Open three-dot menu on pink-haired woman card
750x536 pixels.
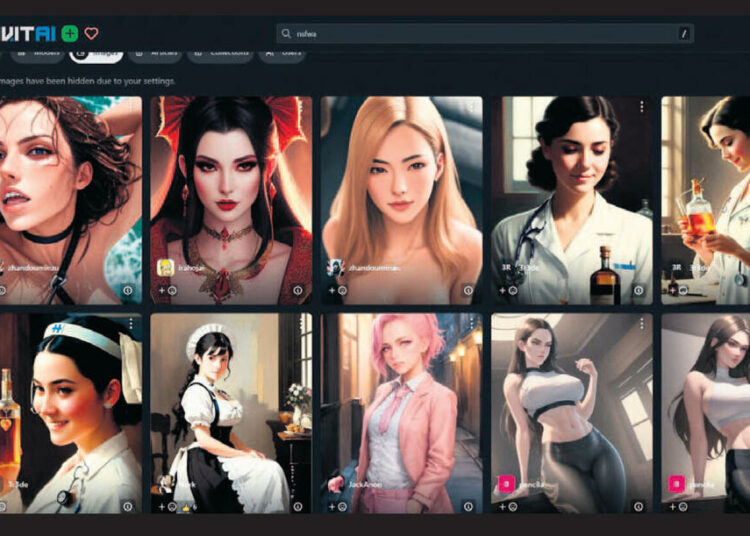point(471,324)
